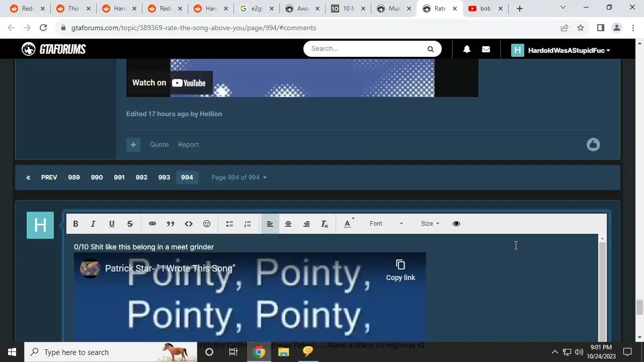
Task: Open a new browser tab
Action: [520, 9]
